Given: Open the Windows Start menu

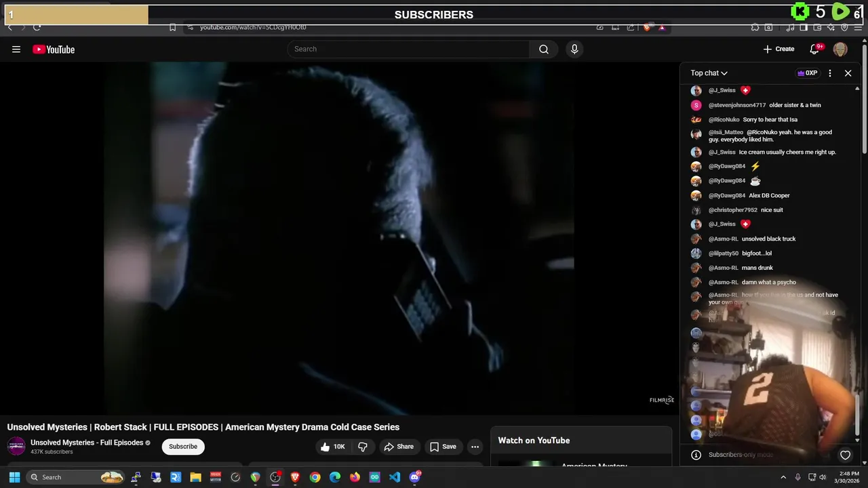Looking at the screenshot, I should (x=14, y=477).
